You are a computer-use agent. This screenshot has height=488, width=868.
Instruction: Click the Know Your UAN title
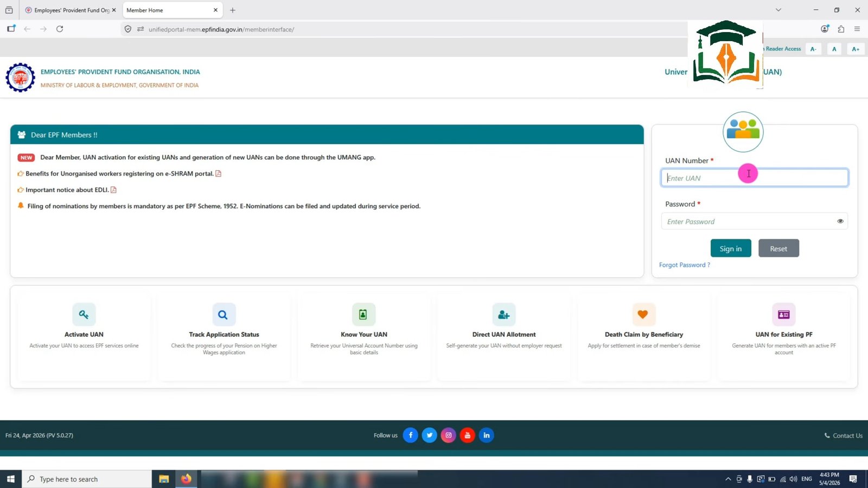pos(364,335)
